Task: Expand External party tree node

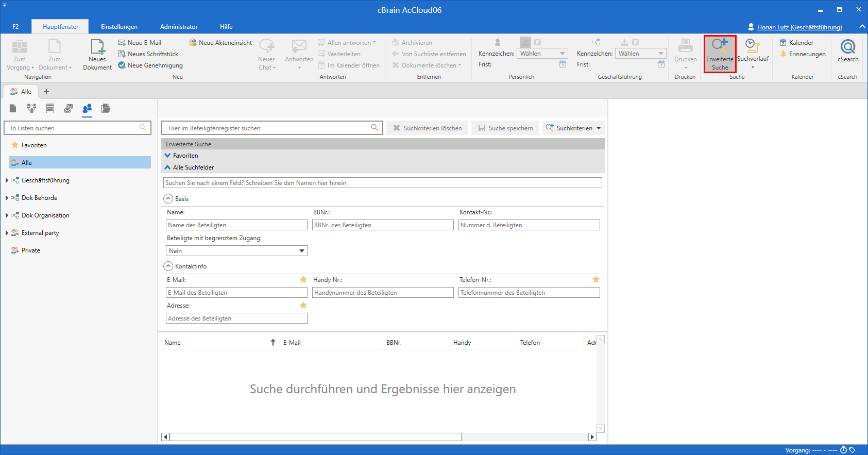Action: coord(7,233)
